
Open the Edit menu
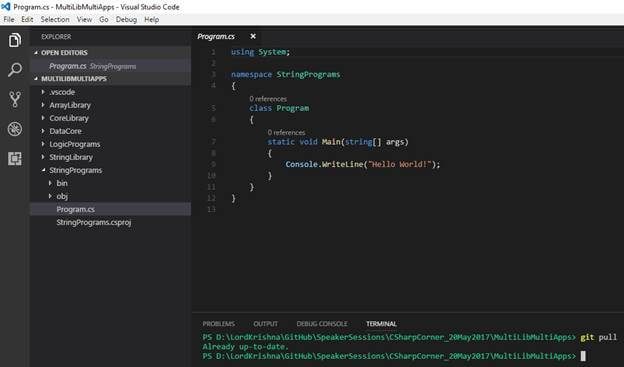coord(27,20)
